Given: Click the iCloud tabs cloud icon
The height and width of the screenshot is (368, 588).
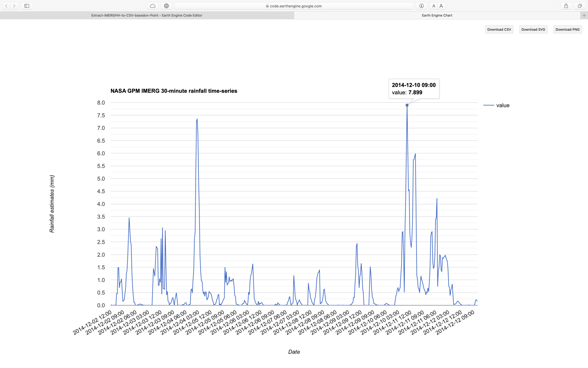Looking at the screenshot, I should [153, 6].
